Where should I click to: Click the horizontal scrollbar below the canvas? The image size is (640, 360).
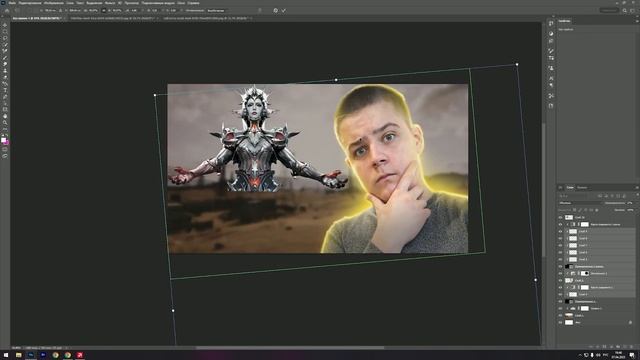coord(290,348)
